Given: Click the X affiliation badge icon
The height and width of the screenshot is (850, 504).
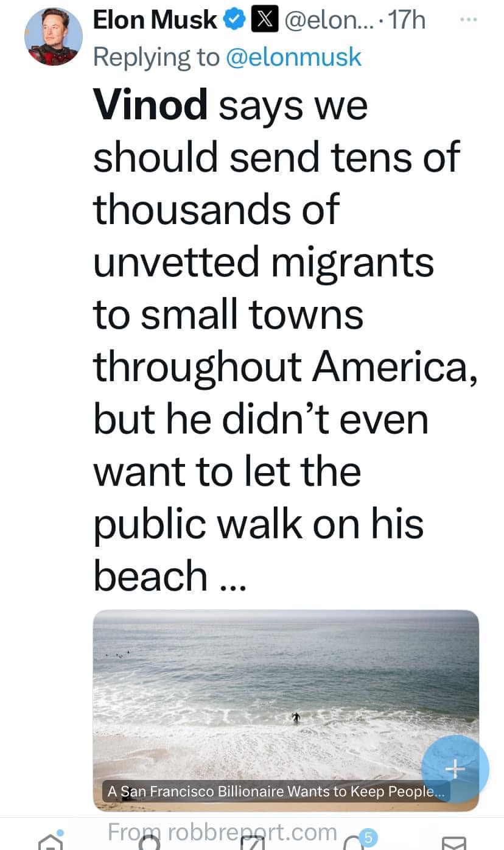Looking at the screenshot, I should 261,21.
